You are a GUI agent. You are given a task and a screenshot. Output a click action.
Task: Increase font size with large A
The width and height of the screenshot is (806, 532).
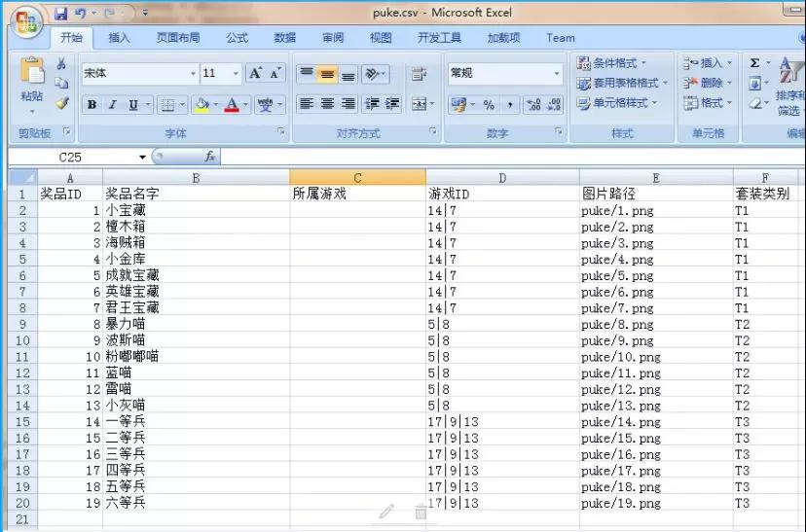(255, 74)
